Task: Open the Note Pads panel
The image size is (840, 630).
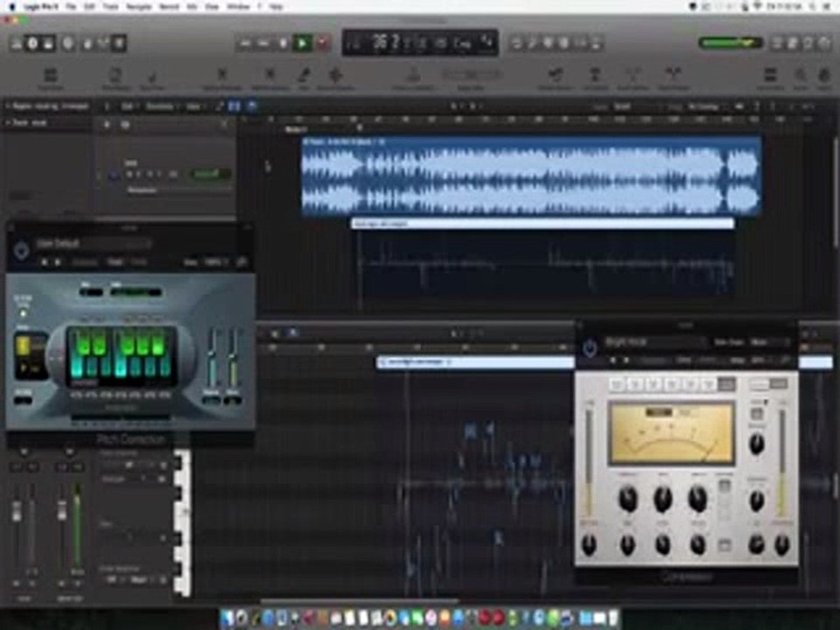Action: [793, 44]
